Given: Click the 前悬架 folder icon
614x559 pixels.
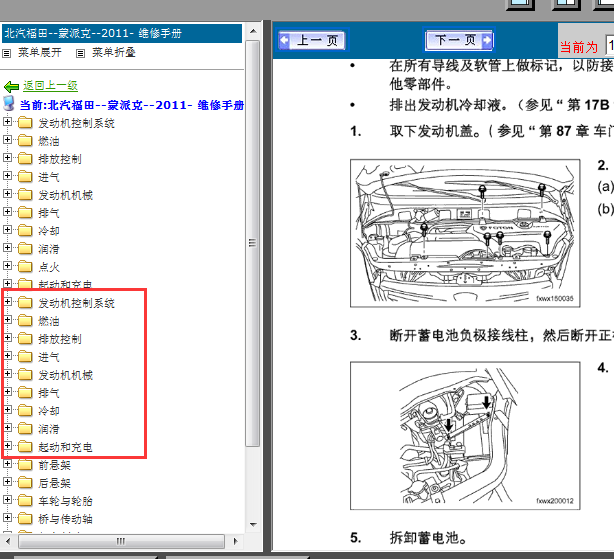Looking at the screenshot, I should coord(25,465).
